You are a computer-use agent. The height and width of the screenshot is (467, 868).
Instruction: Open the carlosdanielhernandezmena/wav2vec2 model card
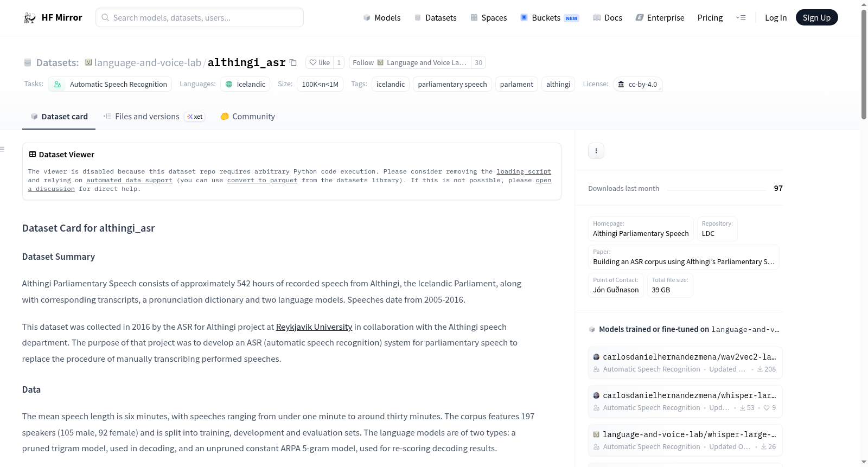[x=685, y=362]
